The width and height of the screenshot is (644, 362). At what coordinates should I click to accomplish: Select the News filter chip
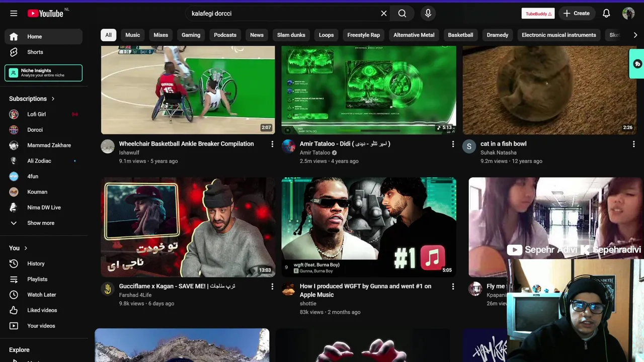click(x=257, y=35)
